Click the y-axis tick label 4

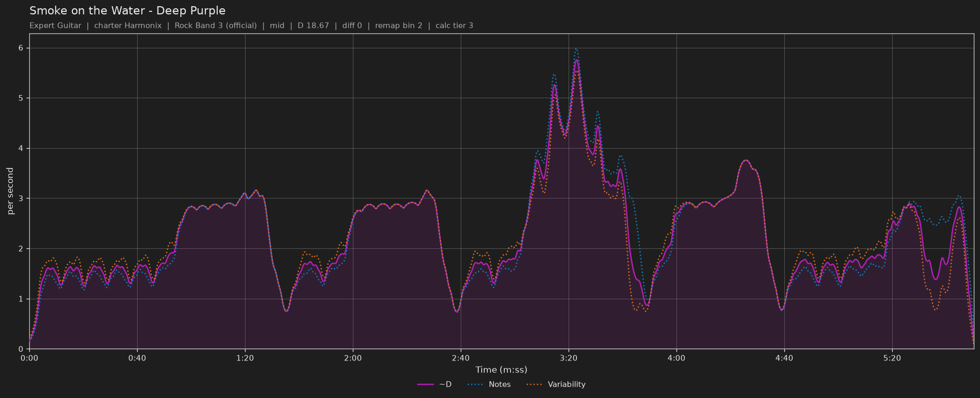[x=22, y=149]
